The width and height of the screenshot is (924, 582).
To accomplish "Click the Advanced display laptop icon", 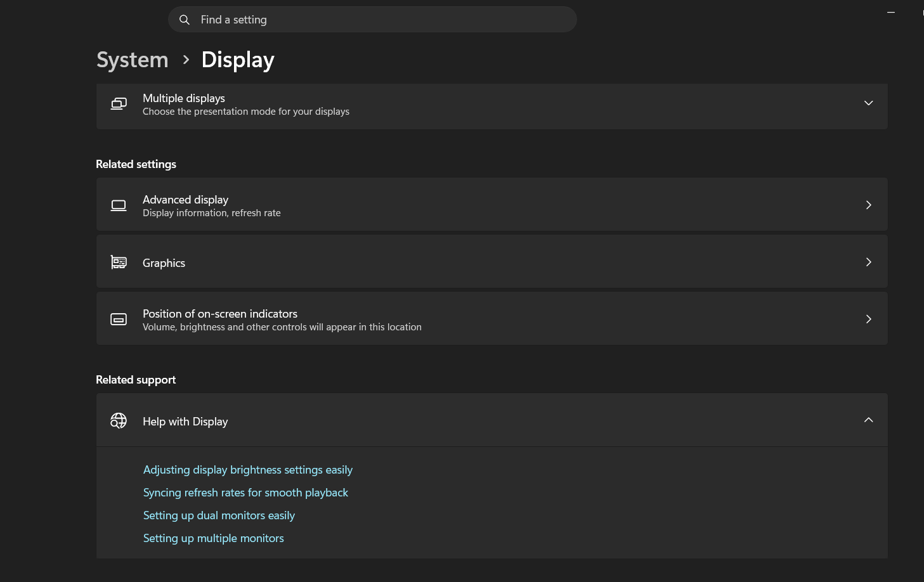I will pyautogui.click(x=119, y=205).
